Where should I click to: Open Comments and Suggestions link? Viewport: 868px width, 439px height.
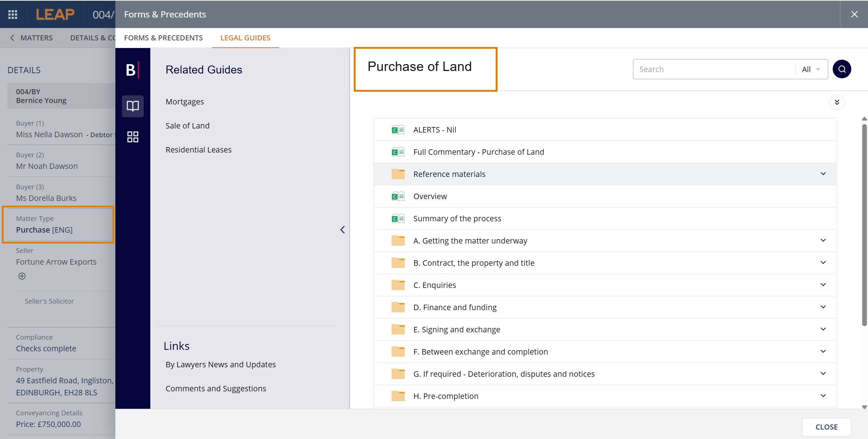[216, 388]
